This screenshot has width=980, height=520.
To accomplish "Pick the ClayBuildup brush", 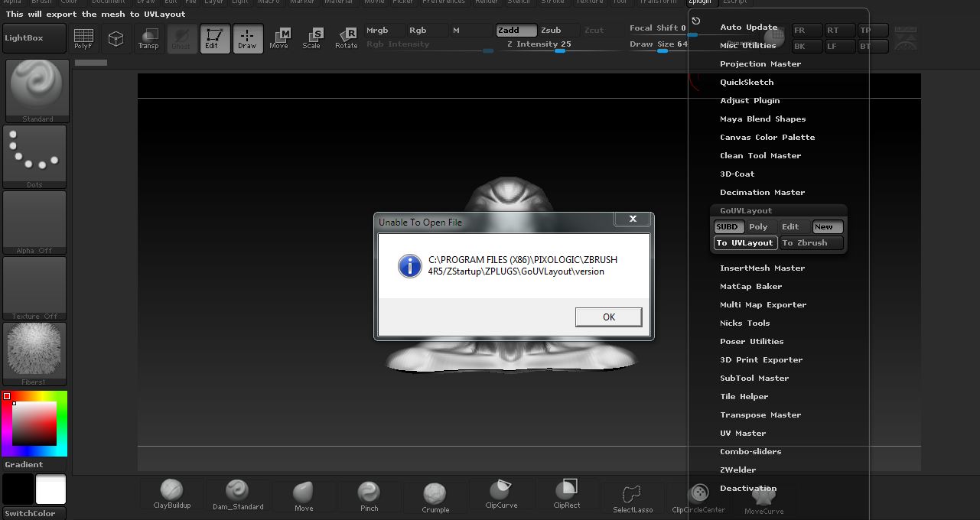I will (172, 495).
